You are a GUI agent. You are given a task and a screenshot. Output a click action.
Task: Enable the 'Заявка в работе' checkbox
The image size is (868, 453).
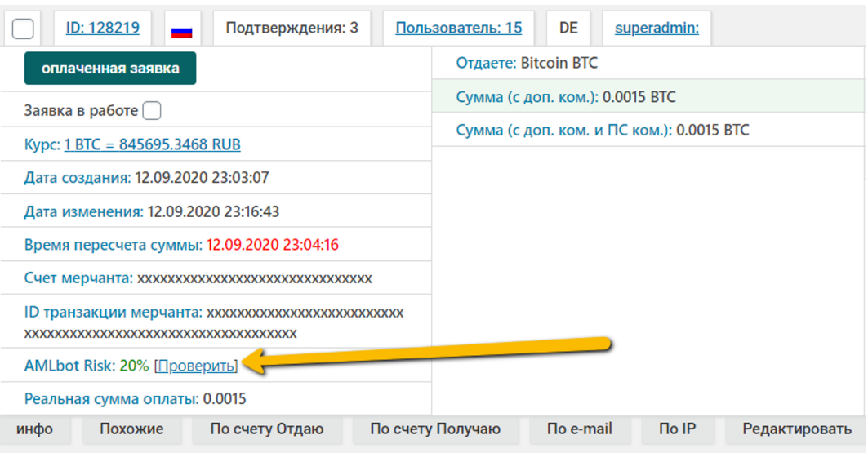[151, 111]
